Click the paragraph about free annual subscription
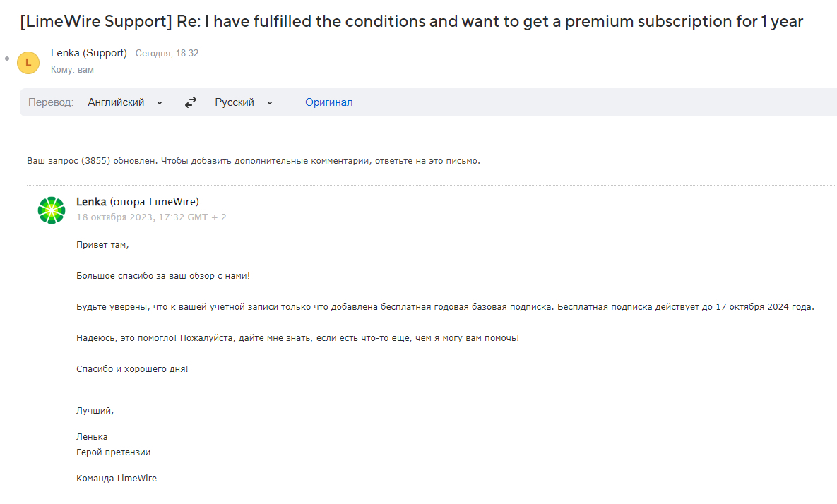Viewport: 837px width, 504px height. (445, 307)
